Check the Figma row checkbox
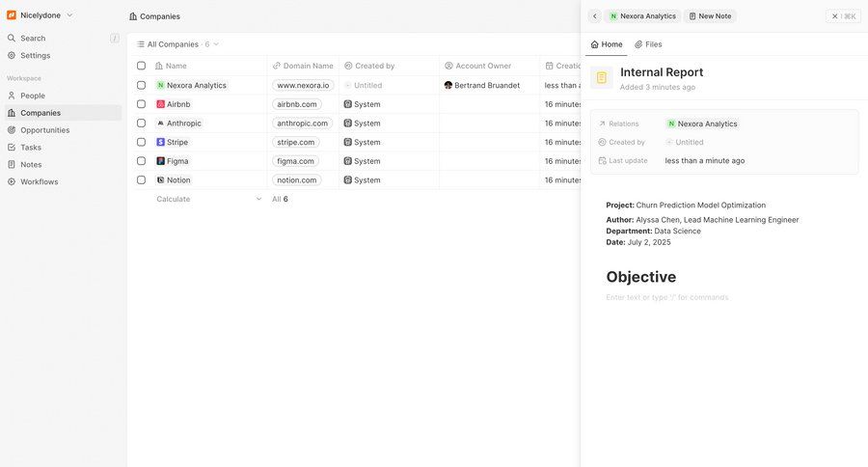 141,161
